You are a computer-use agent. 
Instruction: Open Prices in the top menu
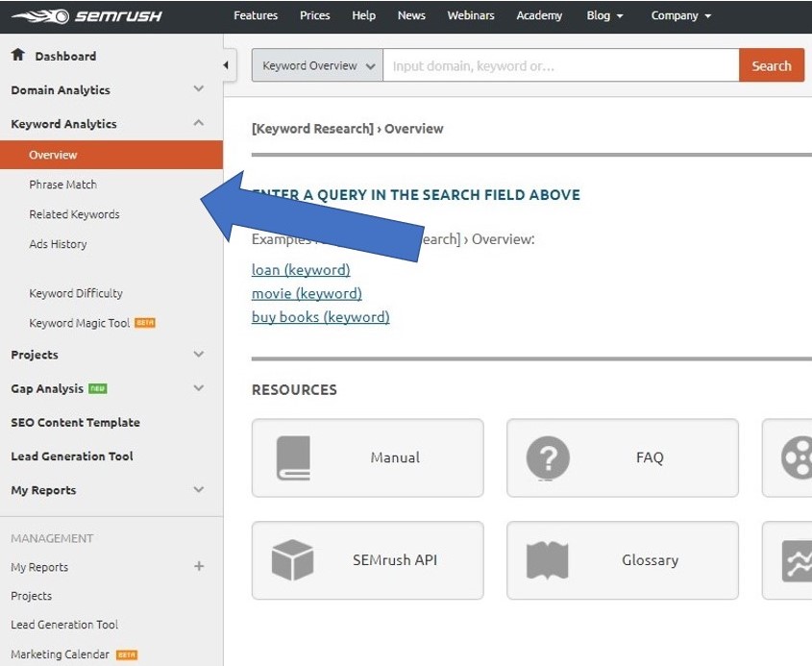[x=315, y=15]
